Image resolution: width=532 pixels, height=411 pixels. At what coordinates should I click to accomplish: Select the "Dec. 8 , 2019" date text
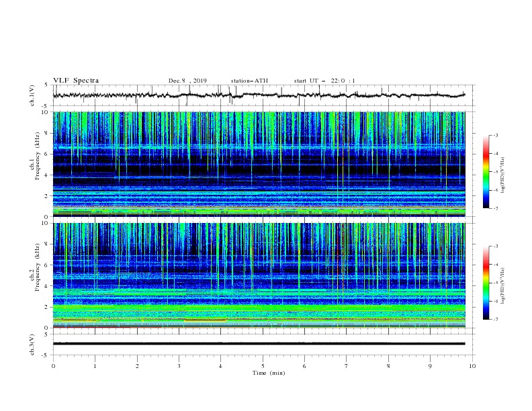(x=187, y=81)
